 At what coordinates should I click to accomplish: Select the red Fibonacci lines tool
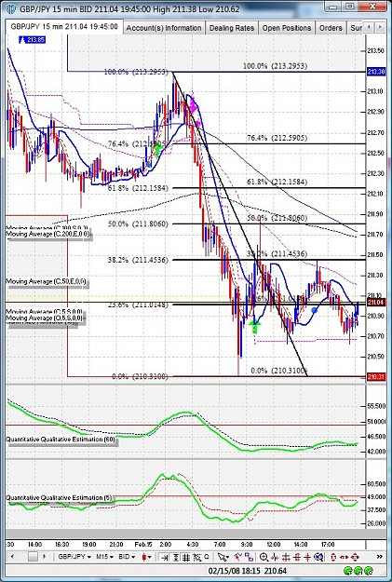click(297, 557)
